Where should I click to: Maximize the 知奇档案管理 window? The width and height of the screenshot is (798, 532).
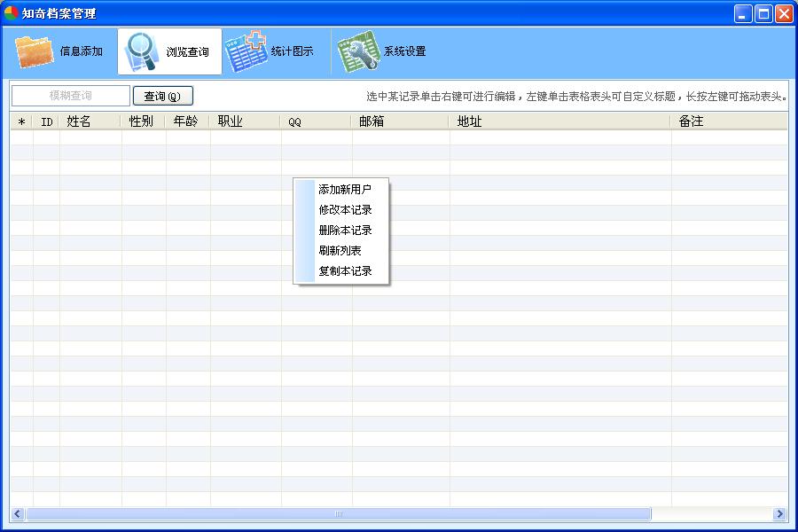pos(764,14)
